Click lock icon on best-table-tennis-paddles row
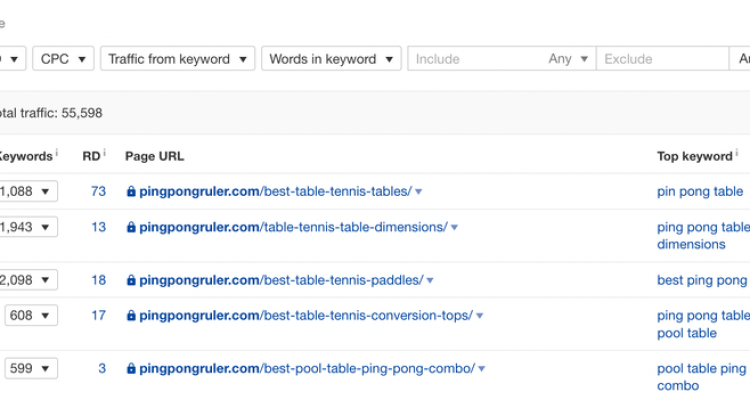The image size is (750, 400). pyautogui.click(x=131, y=280)
